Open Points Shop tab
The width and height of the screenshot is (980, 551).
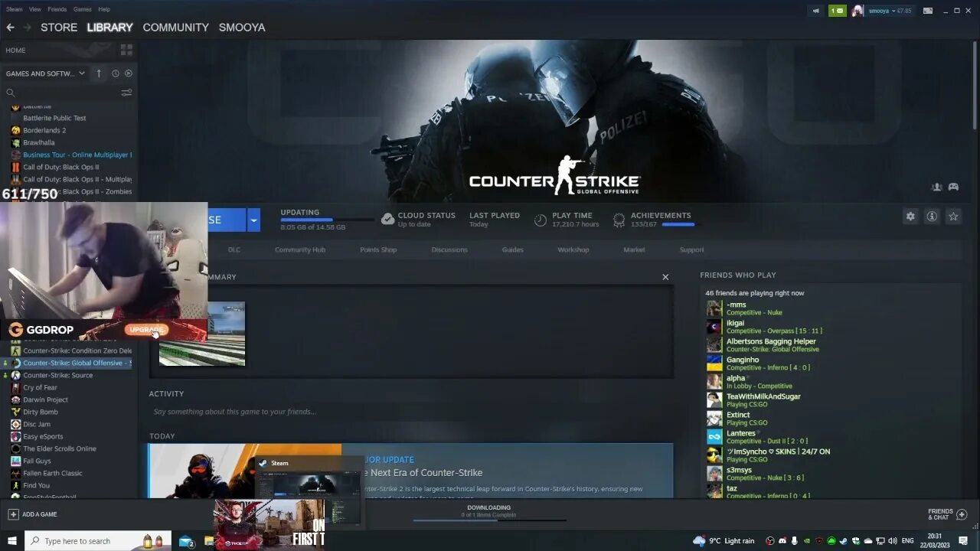tap(378, 249)
